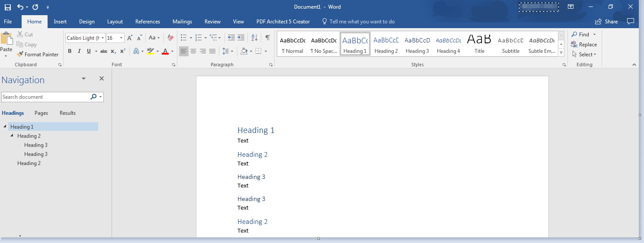Click the Share button
644x243 pixels.
pos(606,22)
